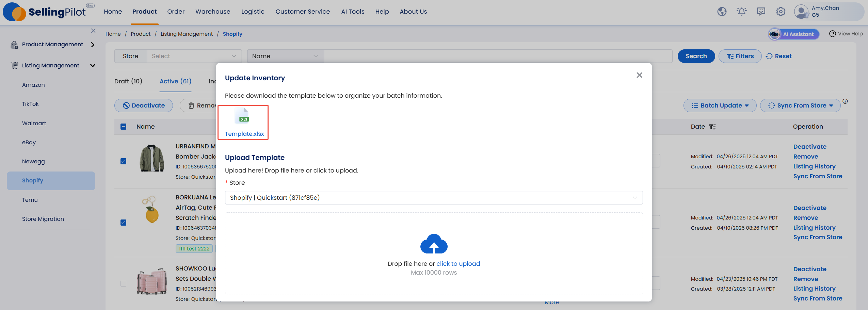Check the SHOWKOO Luggage Sets checkbox
This screenshot has width=868, height=310.
pos(123,283)
